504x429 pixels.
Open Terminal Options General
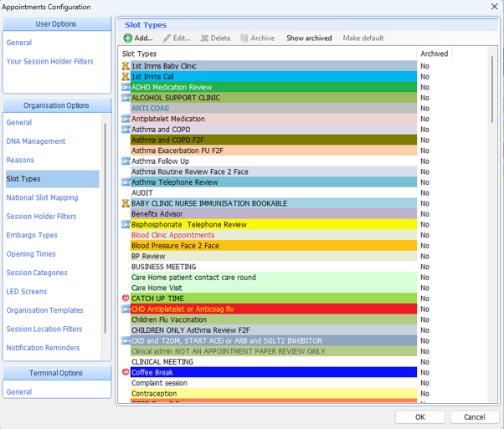(19, 392)
